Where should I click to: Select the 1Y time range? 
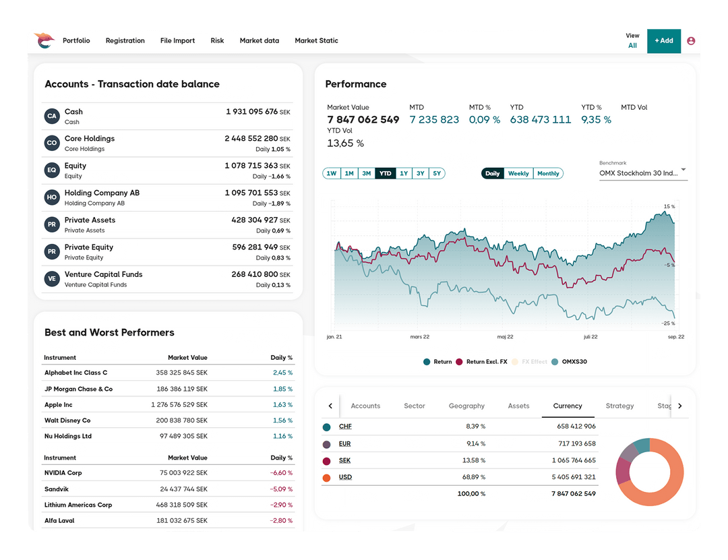403,173
